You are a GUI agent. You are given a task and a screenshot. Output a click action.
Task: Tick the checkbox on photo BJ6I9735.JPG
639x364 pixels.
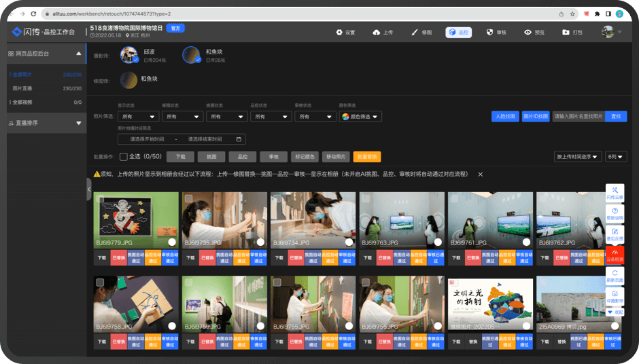(x=189, y=199)
